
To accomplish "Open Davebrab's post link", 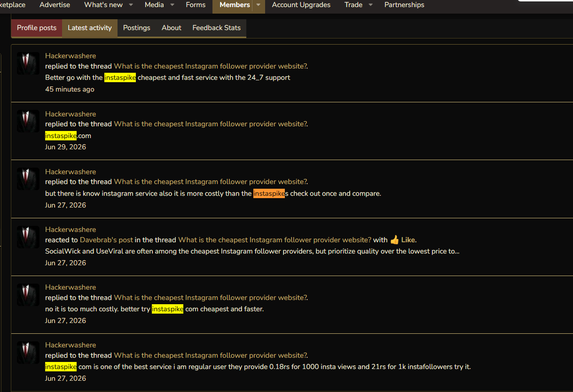I will point(106,240).
